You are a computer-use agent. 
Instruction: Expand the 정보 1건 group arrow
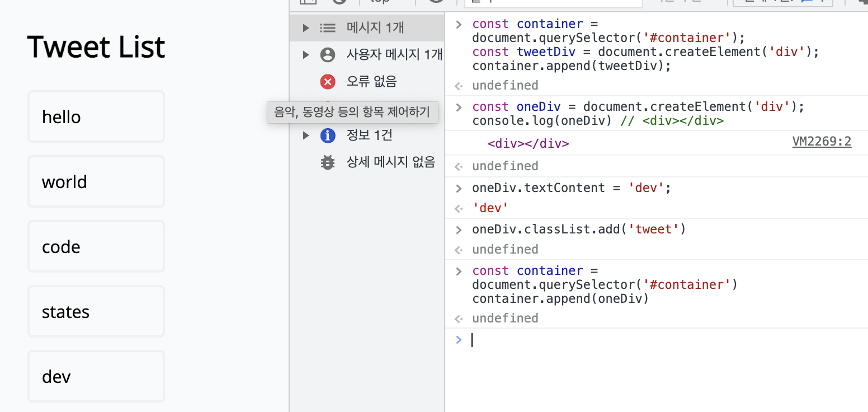click(305, 135)
